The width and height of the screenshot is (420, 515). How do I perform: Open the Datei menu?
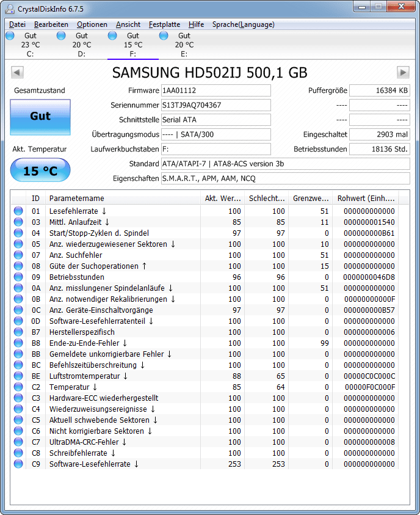17,24
